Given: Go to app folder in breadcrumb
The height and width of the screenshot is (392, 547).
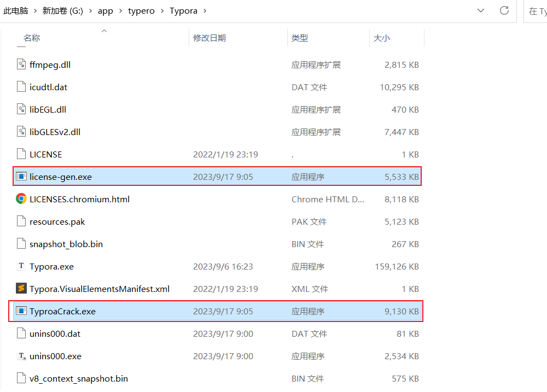Looking at the screenshot, I should [106, 11].
